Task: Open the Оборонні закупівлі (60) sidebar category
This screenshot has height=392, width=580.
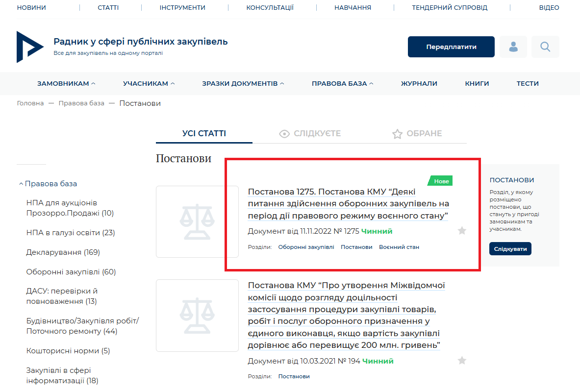Action: tap(71, 272)
